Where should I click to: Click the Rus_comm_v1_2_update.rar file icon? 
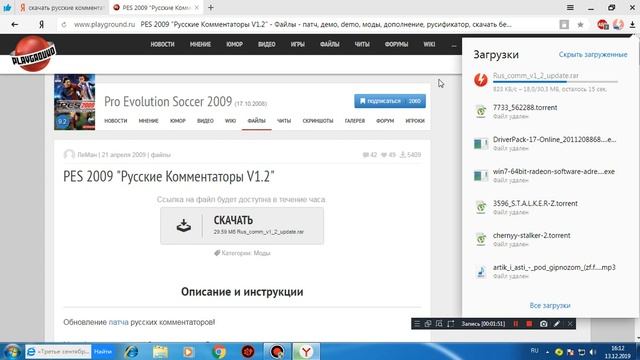(481, 80)
